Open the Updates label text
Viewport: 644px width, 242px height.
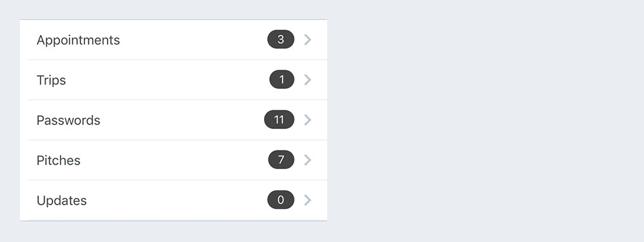coord(62,201)
